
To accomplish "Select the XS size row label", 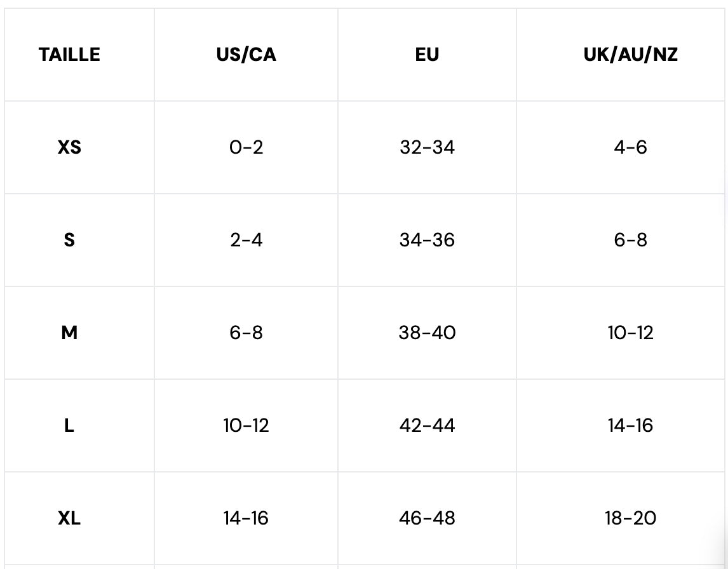I will [69, 147].
